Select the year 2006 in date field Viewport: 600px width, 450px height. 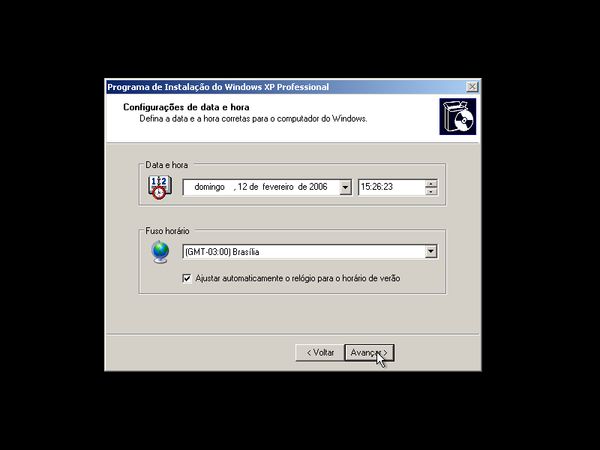pyautogui.click(x=318, y=187)
